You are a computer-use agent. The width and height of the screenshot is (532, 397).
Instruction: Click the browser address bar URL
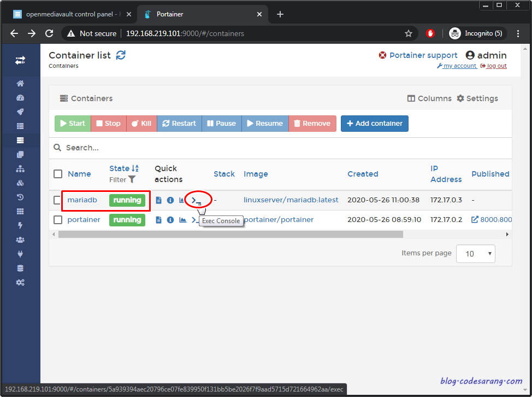pyautogui.click(x=185, y=33)
